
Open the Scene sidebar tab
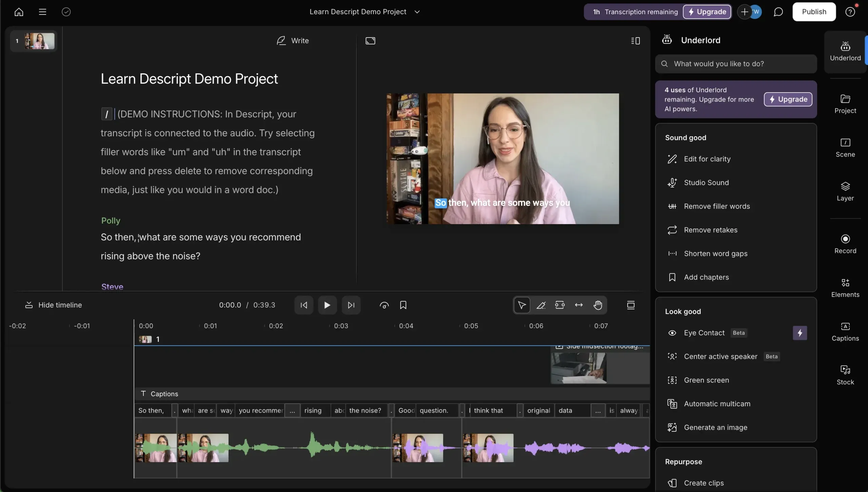pos(845,148)
